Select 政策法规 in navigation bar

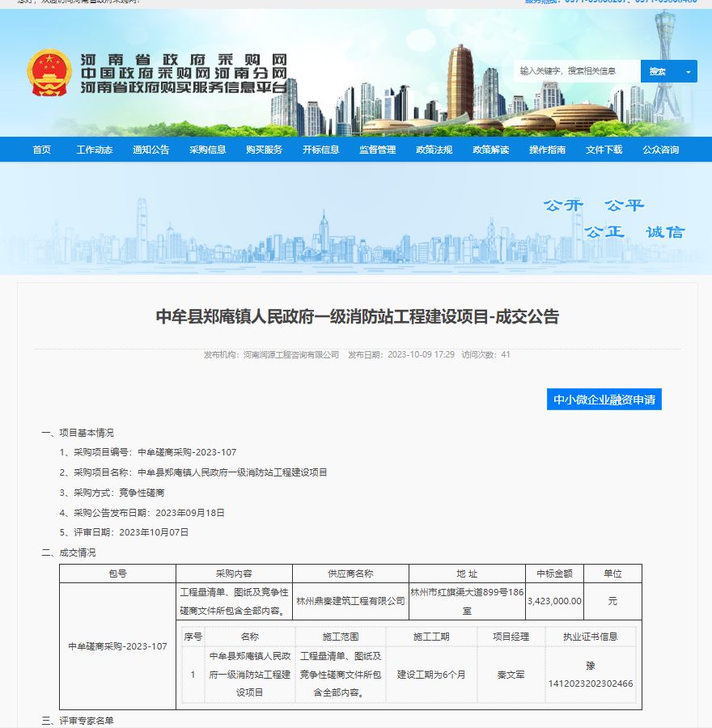coord(434,150)
